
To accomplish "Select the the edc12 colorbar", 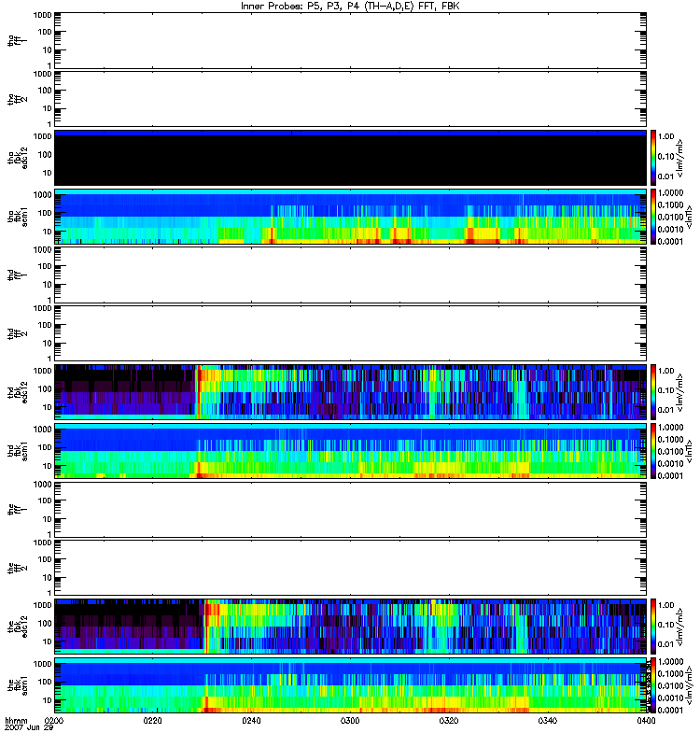I will (653, 627).
